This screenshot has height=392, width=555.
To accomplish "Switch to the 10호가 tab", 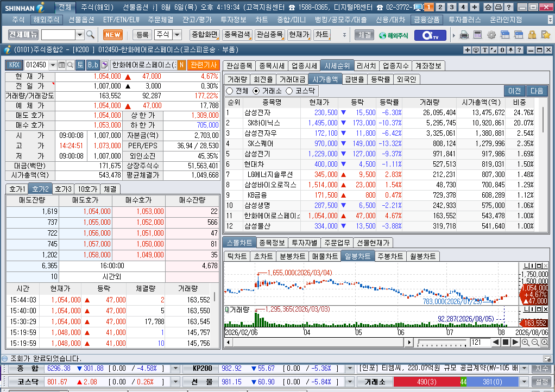I will click(87, 189).
